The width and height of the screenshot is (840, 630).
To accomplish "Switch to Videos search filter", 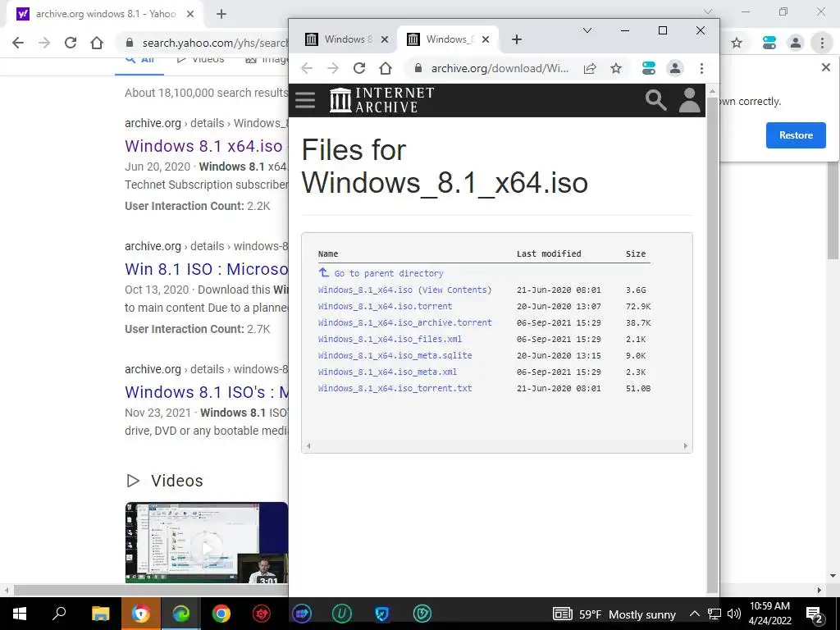I will click(x=200, y=59).
